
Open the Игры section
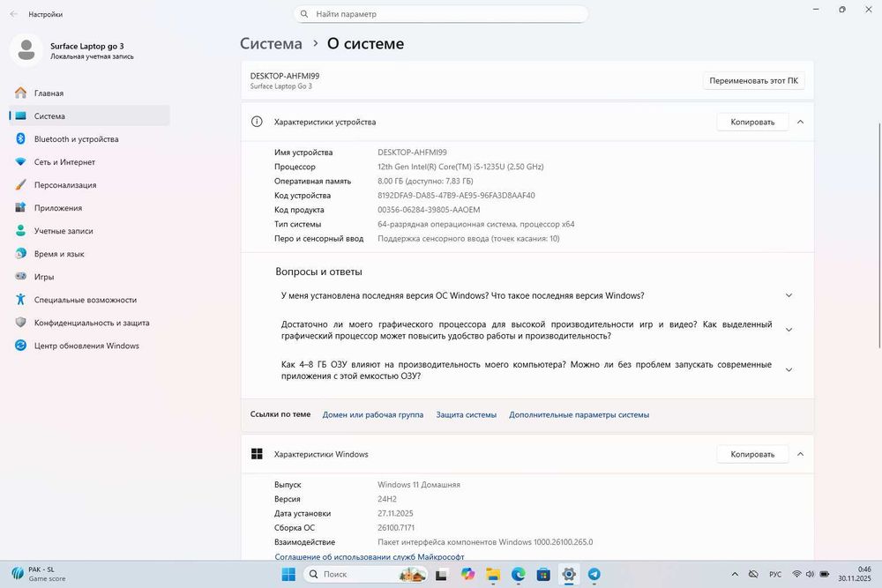(x=90, y=277)
